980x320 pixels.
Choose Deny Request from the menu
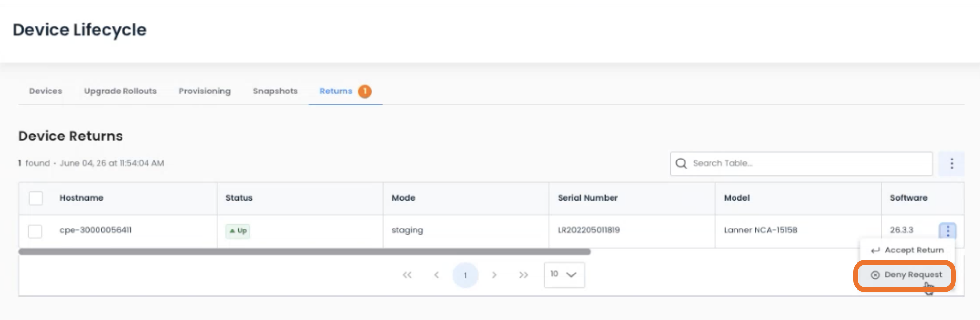[x=906, y=275]
